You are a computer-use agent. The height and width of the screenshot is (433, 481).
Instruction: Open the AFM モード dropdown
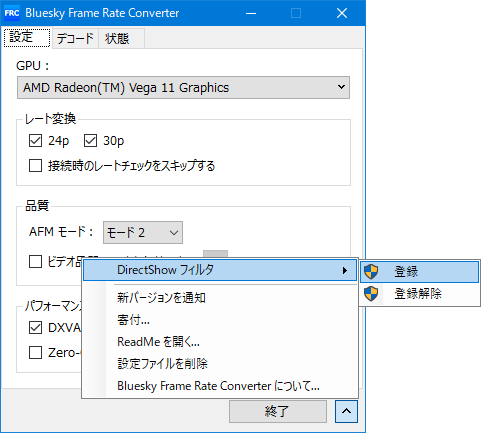coord(143,232)
